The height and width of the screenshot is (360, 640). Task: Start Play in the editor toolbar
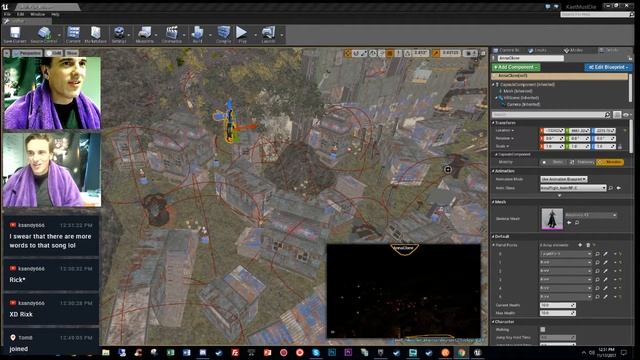(x=242, y=34)
